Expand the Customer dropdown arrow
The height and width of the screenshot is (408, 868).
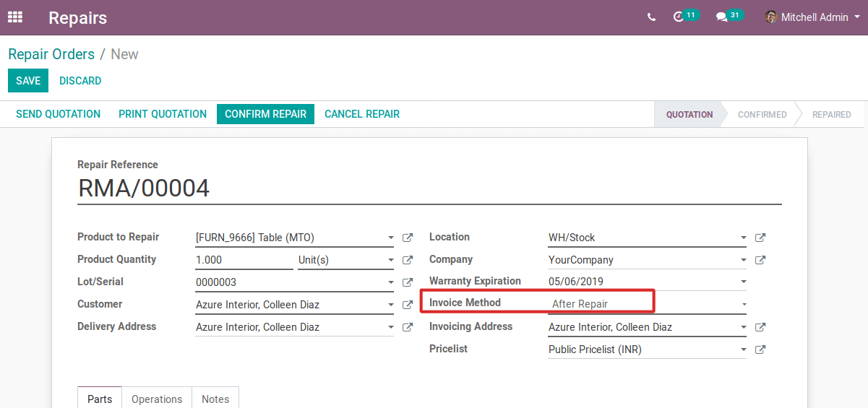391,305
